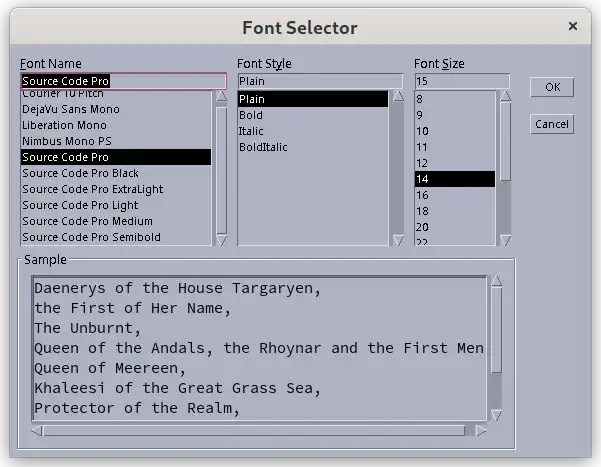Click the up arrow of Font Name scrollbar
The width and height of the screenshot is (601, 467).
pos(222,96)
